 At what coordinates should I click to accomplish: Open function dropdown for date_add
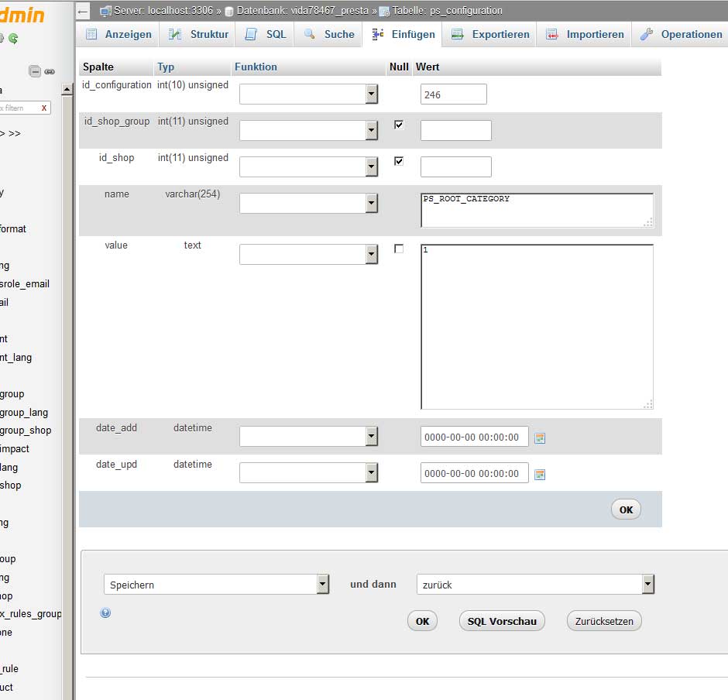pyautogui.click(x=309, y=437)
